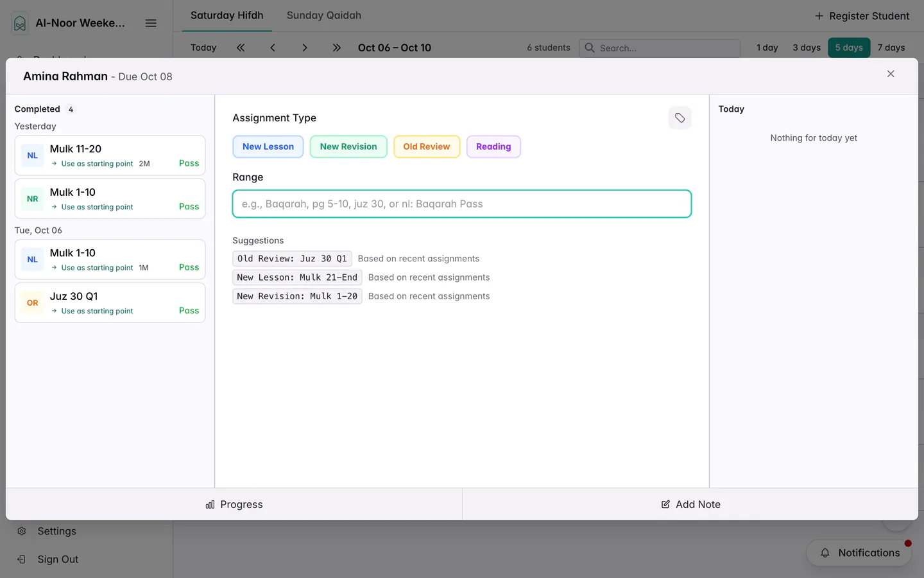Click the Notifications bell icon

click(825, 553)
